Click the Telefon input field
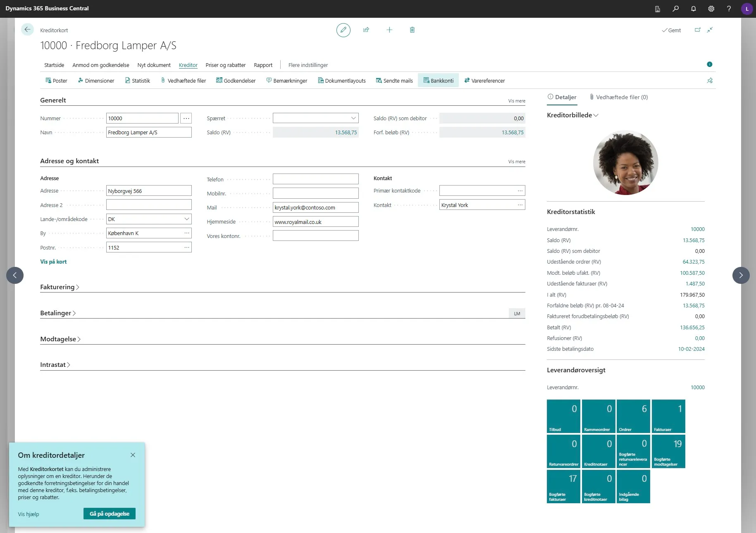This screenshot has width=756, height=533. coord(315,179)
